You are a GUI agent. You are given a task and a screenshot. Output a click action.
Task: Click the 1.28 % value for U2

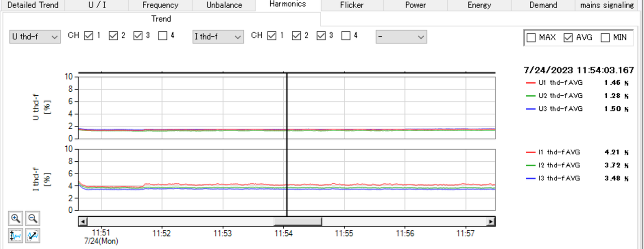click(617, 95)
